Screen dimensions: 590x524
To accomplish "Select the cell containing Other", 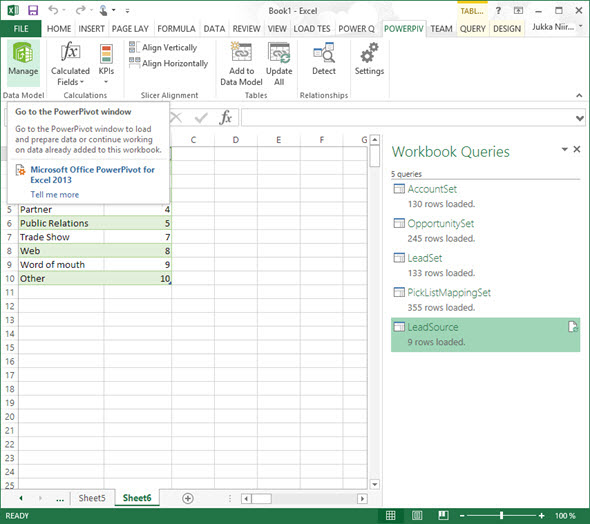I will coord(61,278).
